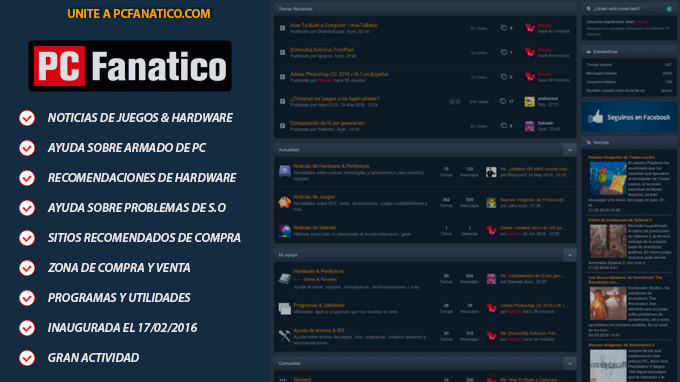Click topic status icon for '[Consulta] Antivirus Free/Paid'
Viewport: 680px width, 382px height.
click(x=282, y=52)
